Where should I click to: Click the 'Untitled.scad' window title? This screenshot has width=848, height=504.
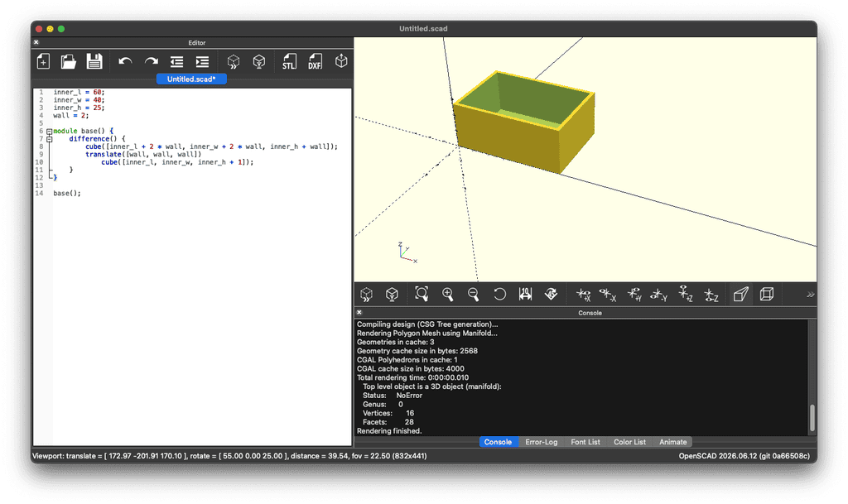(423, 29)
